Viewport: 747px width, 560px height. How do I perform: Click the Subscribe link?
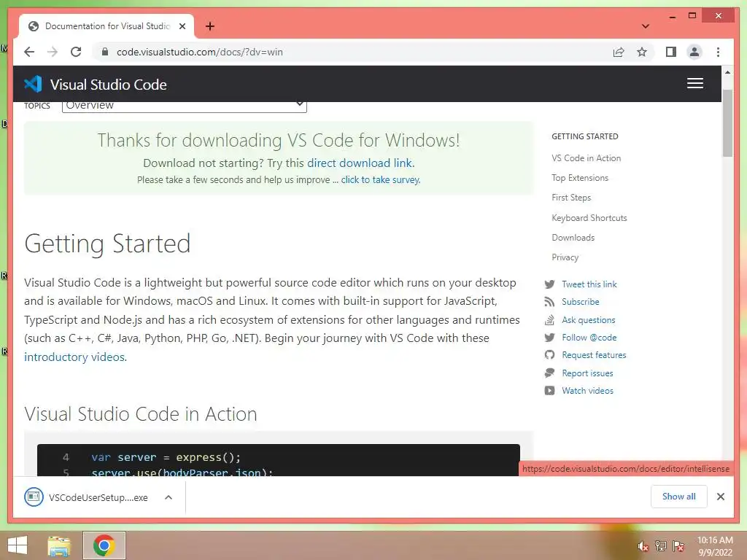[581, 302]
